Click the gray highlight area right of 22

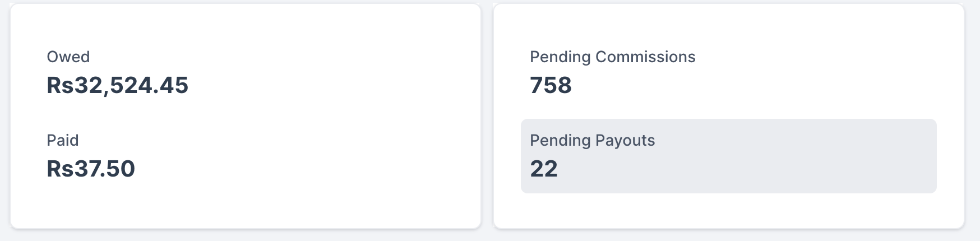pos(746,169)
